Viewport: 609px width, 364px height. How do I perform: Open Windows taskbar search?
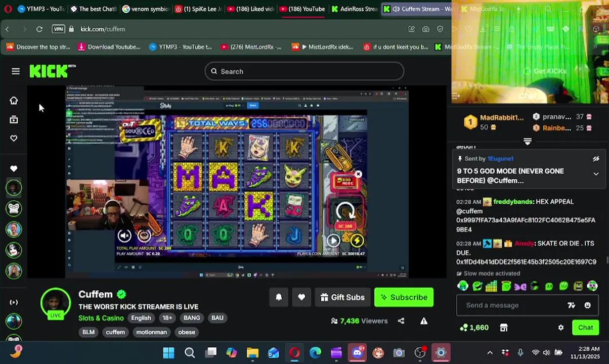(x=190, y=352)
